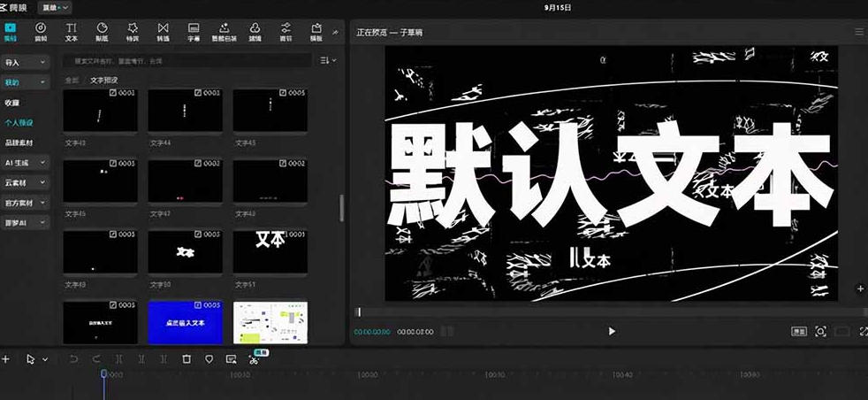Expand the 云素材 section
This screenshot has width=868, height=400.
[x=26, y=183]
